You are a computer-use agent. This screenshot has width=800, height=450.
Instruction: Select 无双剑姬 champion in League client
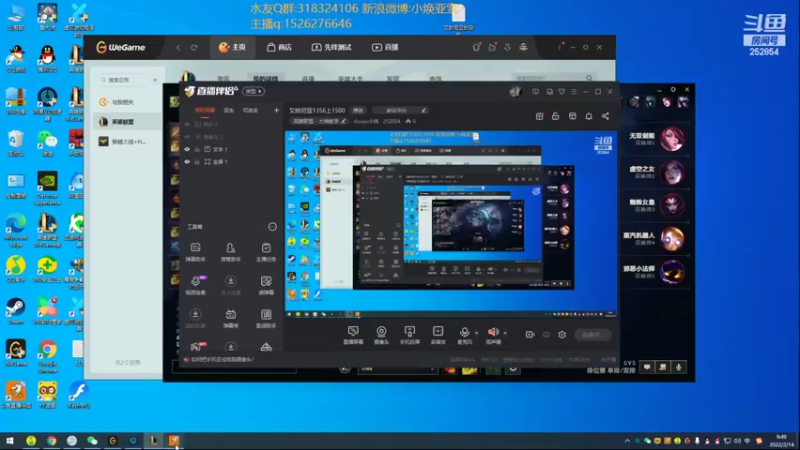tap(657, 138)
